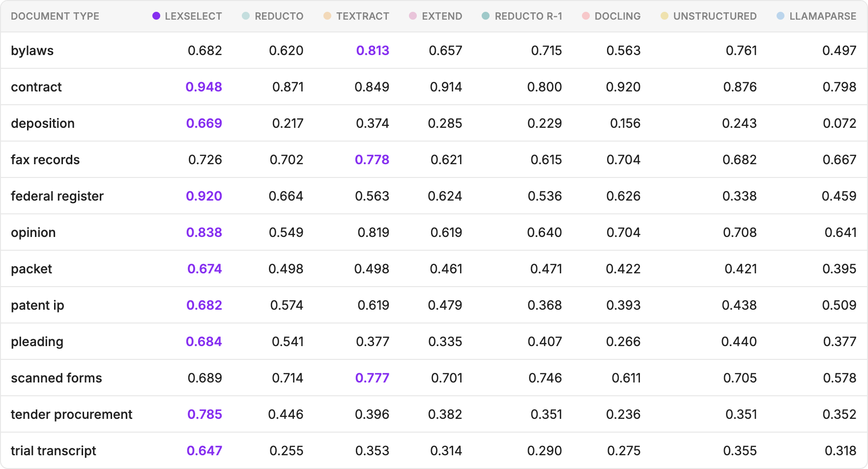
Task: Click the highlighted 0.669 deposition score
Action: [204, 123]
